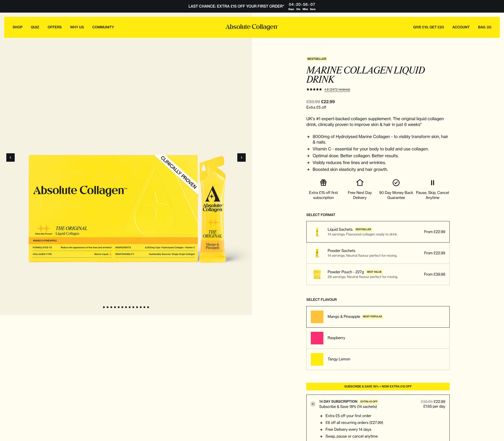The image size is (504, 441).
Task: Click the last carousel pagination dot
Action: [148, 307]
